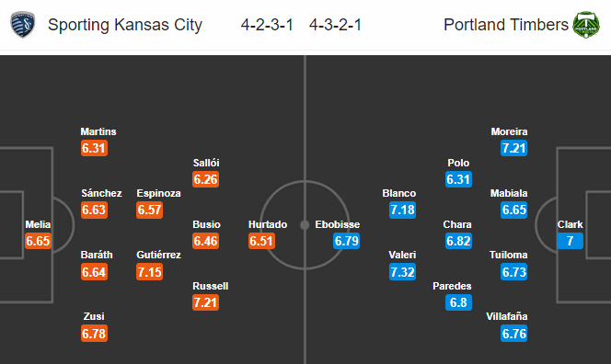Open the Sporting Kansas City team link
This screenshot has height=364, width=611.
pyautogui.click(x=125, y=25)
